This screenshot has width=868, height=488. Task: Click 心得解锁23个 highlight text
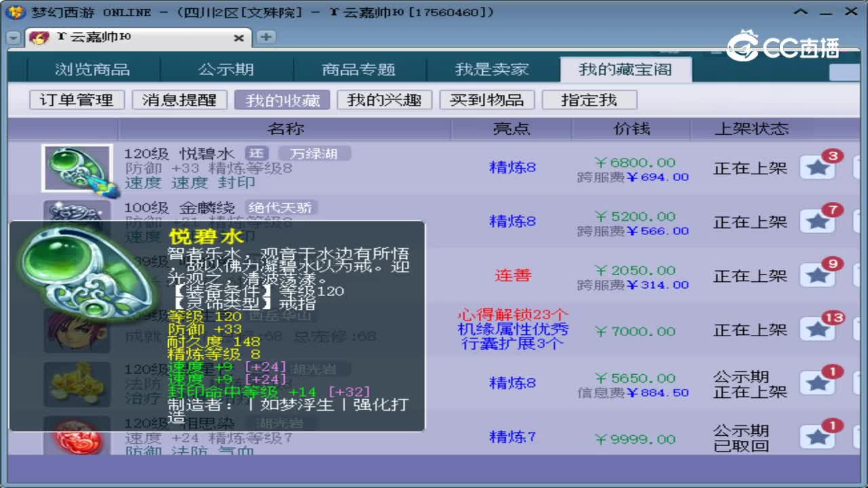[x=513, y=315]
